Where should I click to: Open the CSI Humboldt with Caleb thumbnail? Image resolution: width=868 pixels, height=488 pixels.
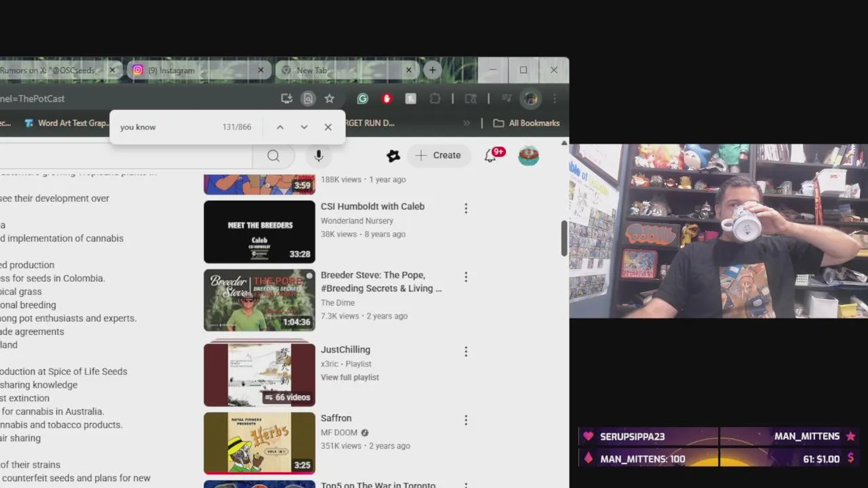(260, 232)
